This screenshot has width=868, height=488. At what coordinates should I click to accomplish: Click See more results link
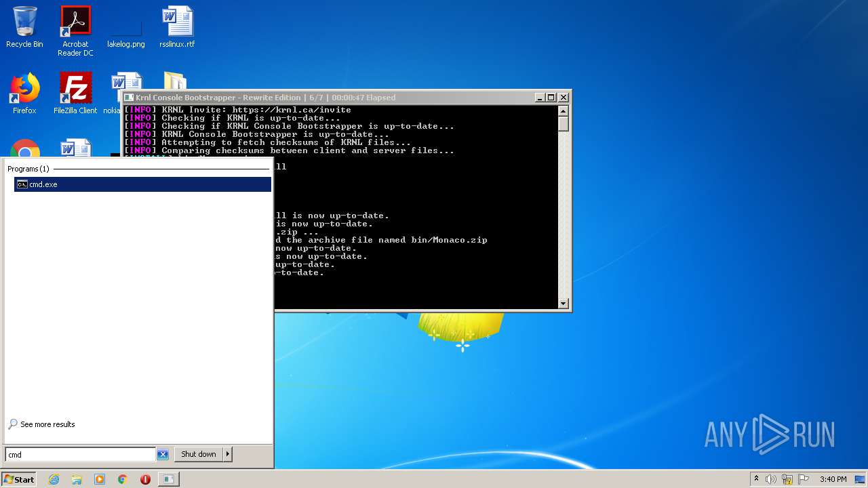coord(47,424)
